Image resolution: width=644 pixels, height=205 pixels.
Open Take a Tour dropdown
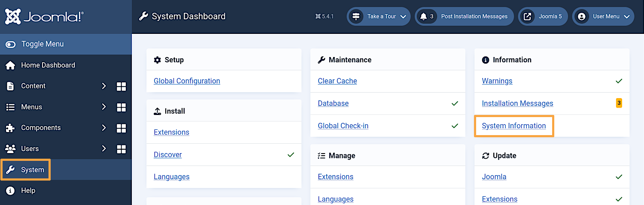pyautogui.click(x=379, y=17)
